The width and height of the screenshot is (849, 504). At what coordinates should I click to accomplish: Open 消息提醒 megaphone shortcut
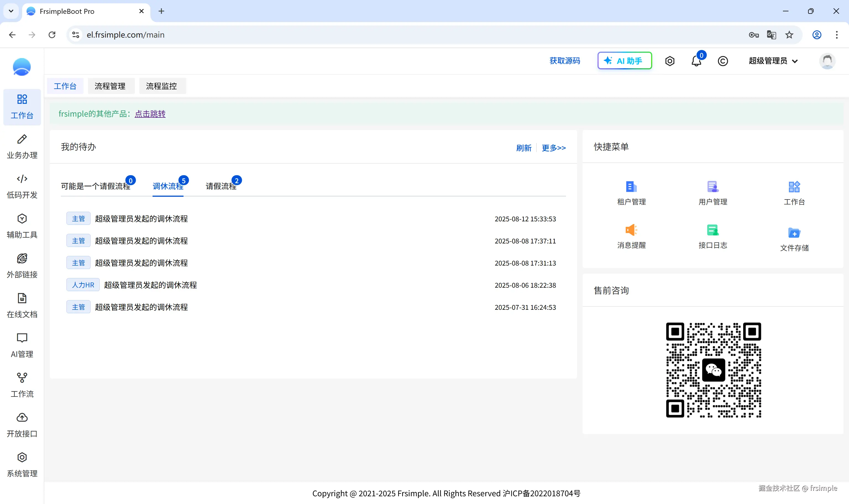(x=631, y=230)
